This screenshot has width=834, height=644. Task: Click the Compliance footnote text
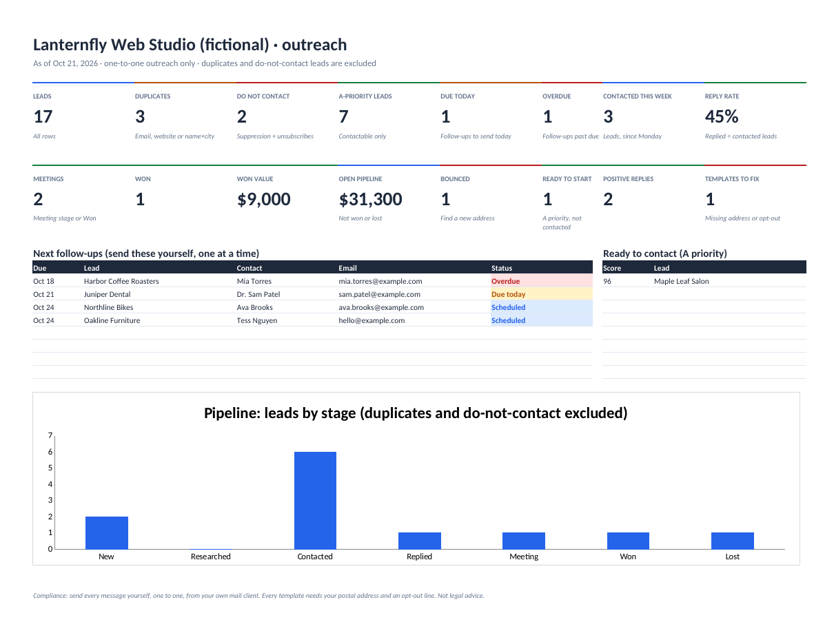point(258,596)
